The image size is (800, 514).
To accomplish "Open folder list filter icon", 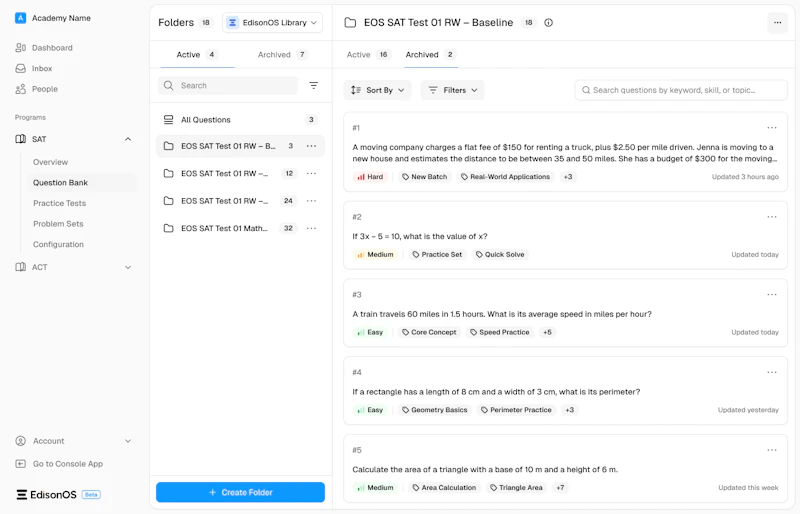I will coord(314,86).
